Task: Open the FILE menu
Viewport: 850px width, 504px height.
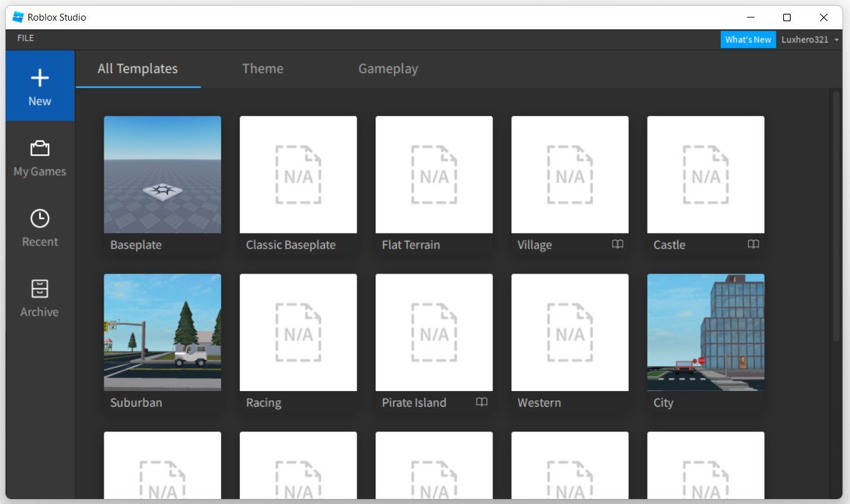Action: pyautogui.click(x=25, y=38)
